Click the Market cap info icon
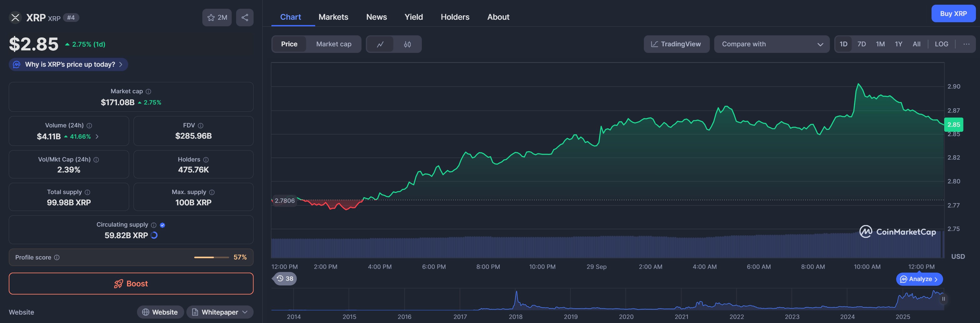 [x=148, y=91]
